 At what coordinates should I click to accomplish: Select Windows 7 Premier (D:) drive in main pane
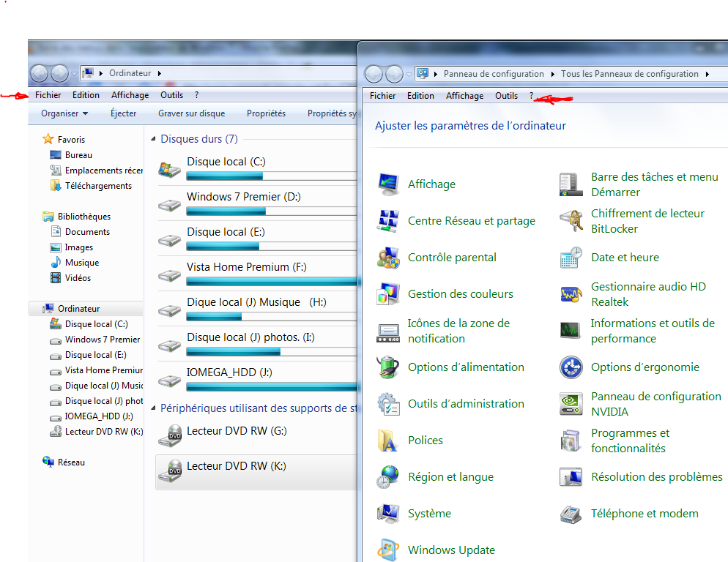[257, 203]
